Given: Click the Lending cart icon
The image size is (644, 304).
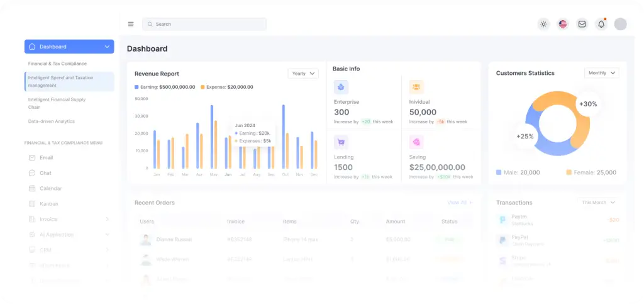Looking at the screenshot, I should 341,142.
